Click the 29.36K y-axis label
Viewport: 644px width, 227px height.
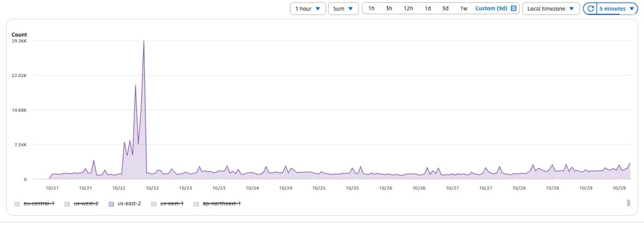19,41
